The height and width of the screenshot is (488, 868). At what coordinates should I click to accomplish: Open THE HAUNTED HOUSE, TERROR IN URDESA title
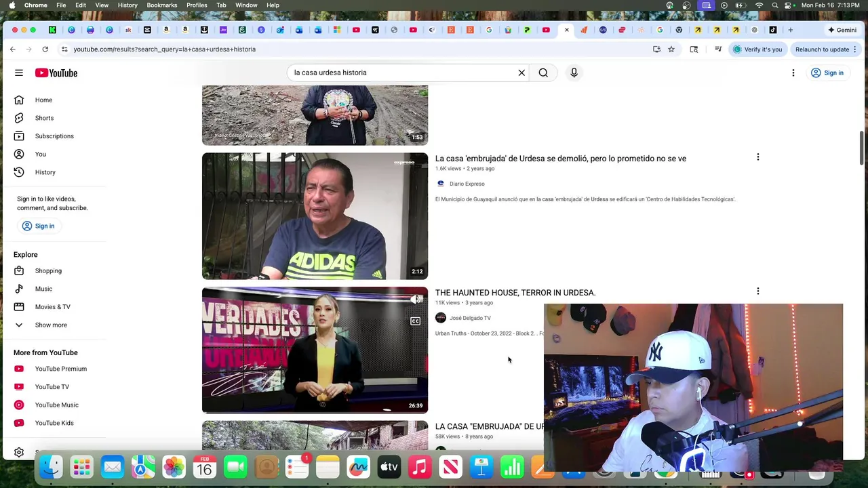coord(515,293)
